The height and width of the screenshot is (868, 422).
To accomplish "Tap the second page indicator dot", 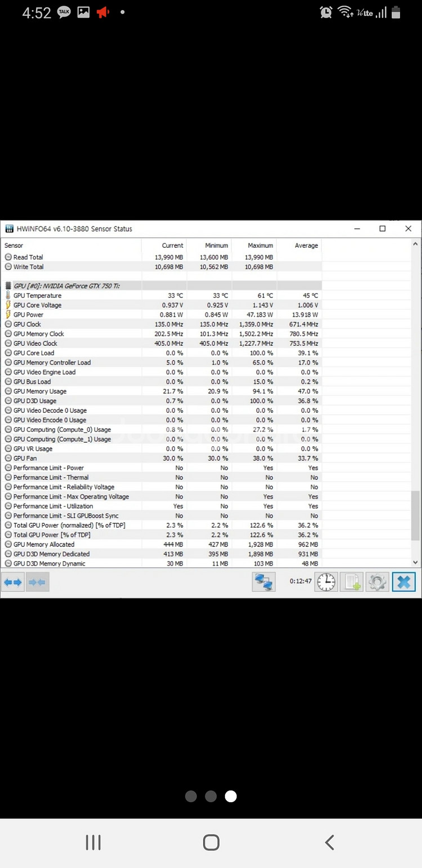I will (x=211, y=796).
